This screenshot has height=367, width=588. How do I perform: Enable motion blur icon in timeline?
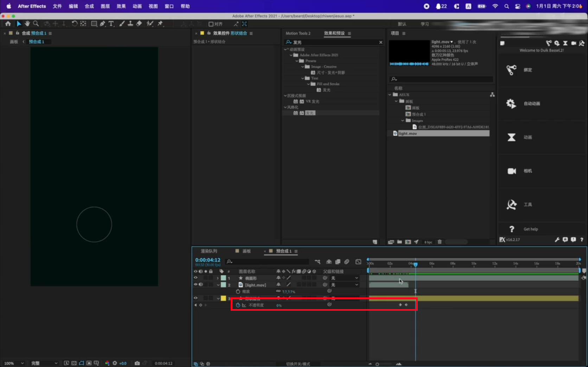[347, 262]
